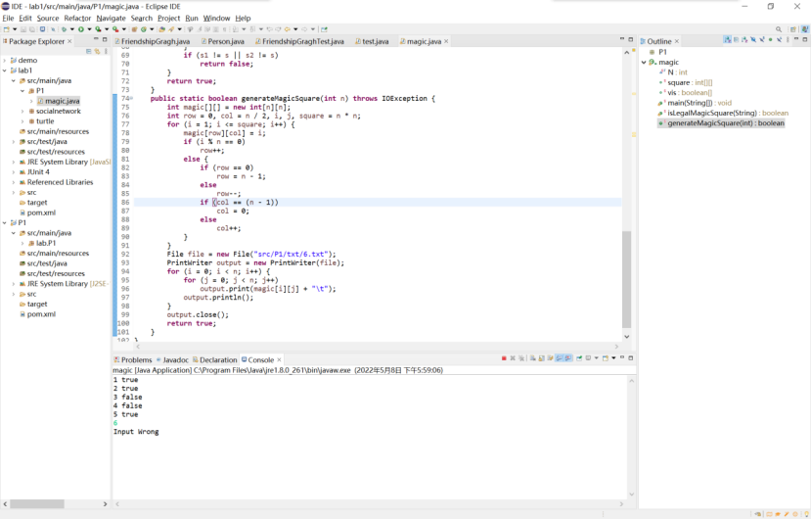The width and height of the screenshot is (812, 519).
Task: Click the New file toolbar icon
Action: (x=7, y=29)
